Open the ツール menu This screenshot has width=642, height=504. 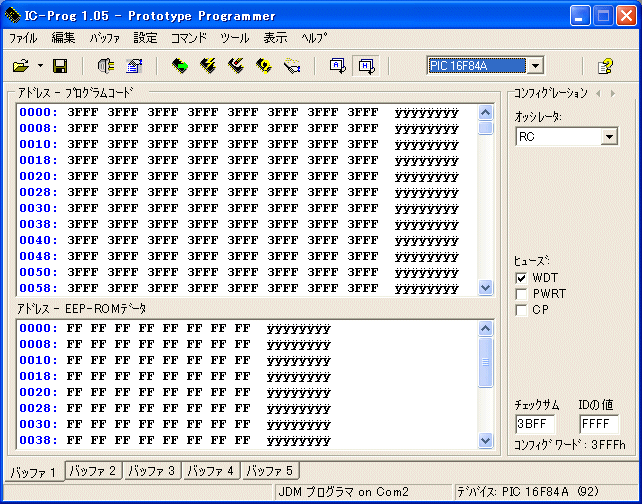click(x=235, y=38)
